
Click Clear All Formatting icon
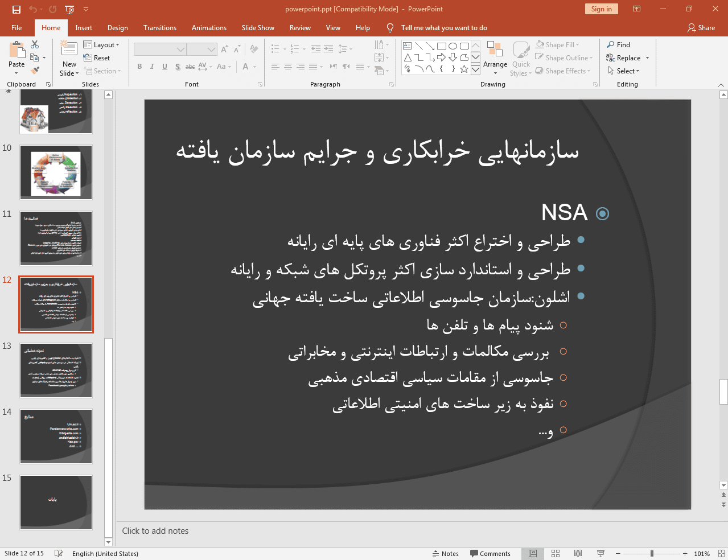[x=254, y=50]
